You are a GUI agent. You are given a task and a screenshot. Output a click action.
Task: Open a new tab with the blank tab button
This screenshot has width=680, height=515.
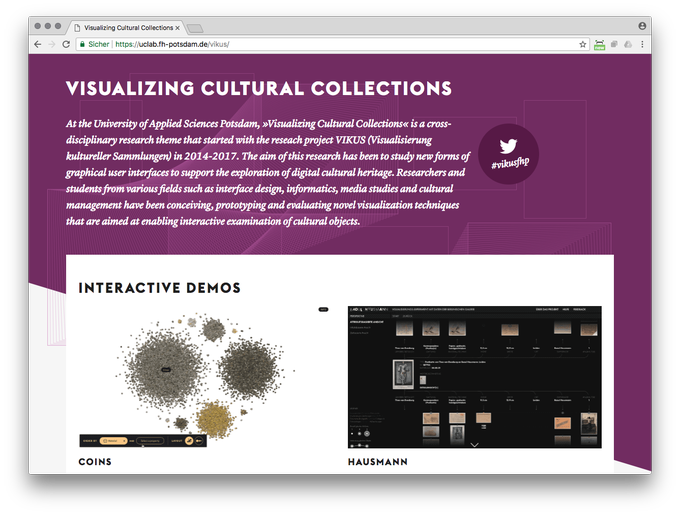tap(195, 29)
